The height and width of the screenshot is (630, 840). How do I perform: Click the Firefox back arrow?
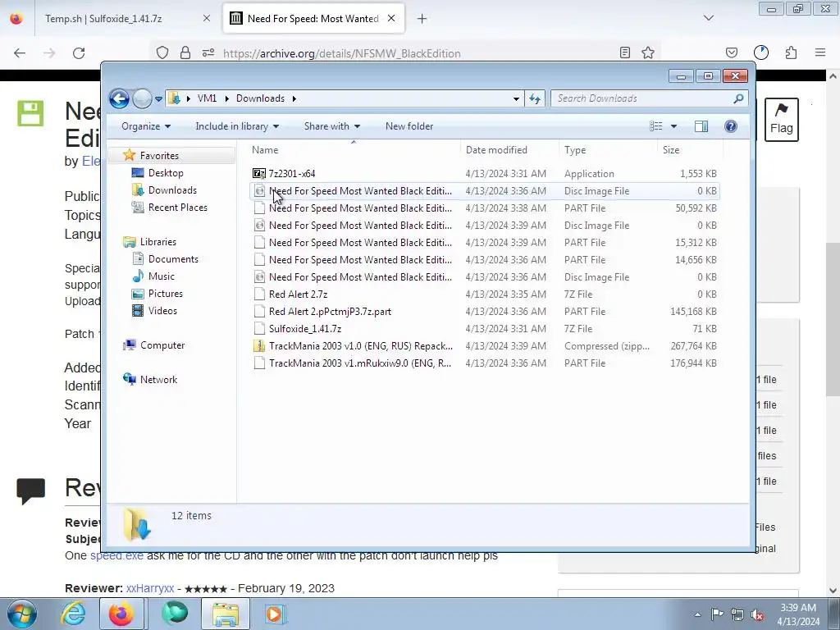coord(20,53)
